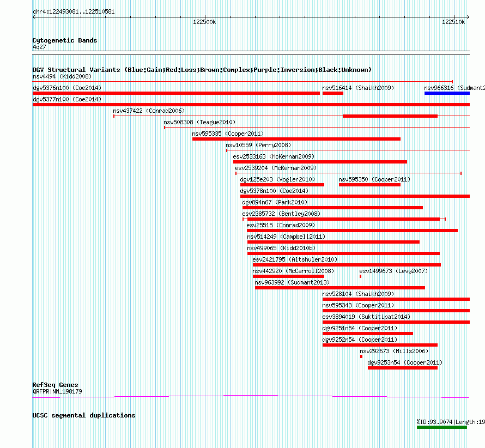Open dgv125e203 (Vogler2010) variant label
Viewport: 485px width, 448px height.
point(277,179)
